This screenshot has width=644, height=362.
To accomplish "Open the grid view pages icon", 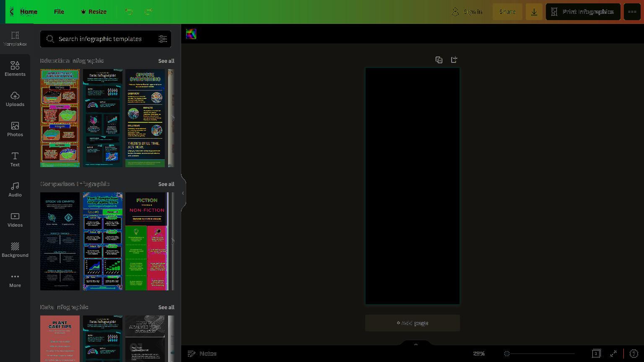I will (x=596, y=354).
